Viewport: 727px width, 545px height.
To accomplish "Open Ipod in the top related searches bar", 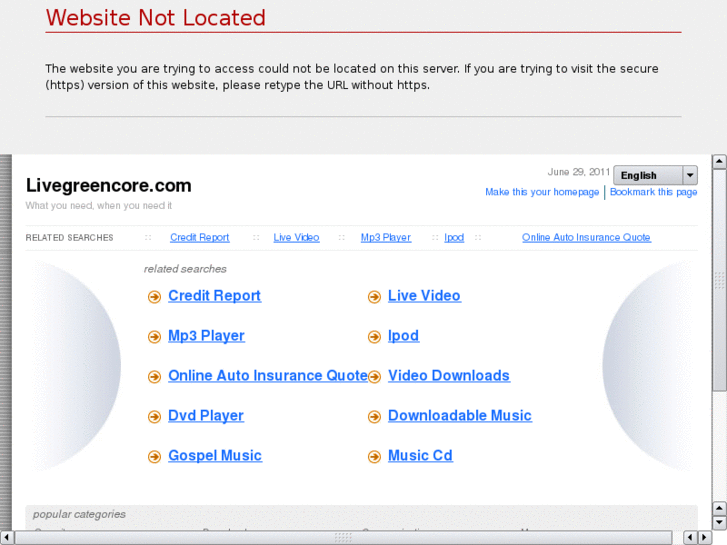I will coord(454,237).
